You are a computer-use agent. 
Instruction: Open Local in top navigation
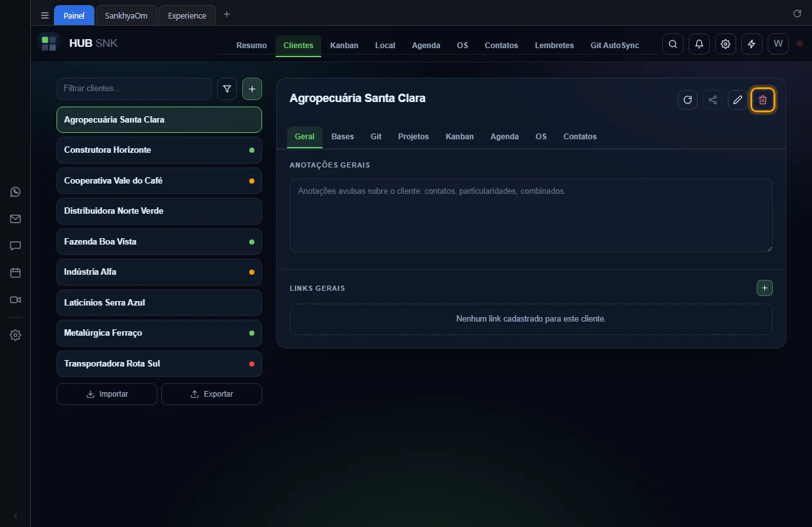pyautogui.click(x=385, y=46)
